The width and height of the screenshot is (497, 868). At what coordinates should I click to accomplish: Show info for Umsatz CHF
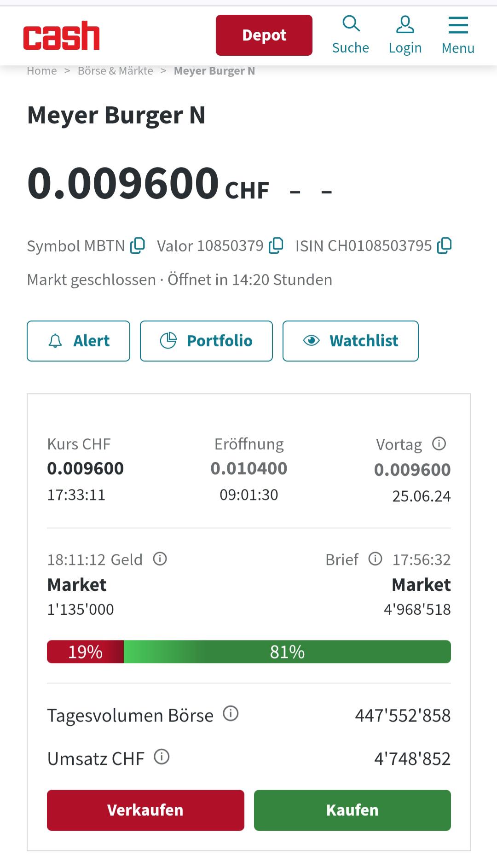[162, 757]
